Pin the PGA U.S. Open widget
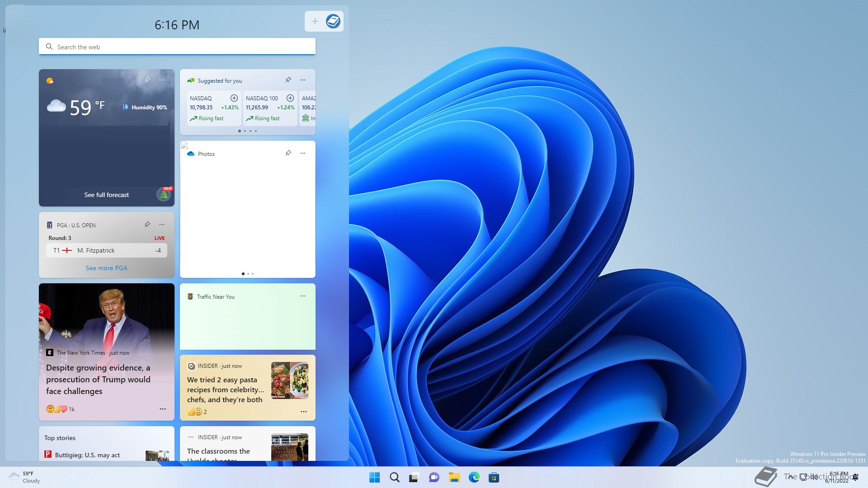The height and width of the screenshot is (488, 868). click(x=147, y=225)
